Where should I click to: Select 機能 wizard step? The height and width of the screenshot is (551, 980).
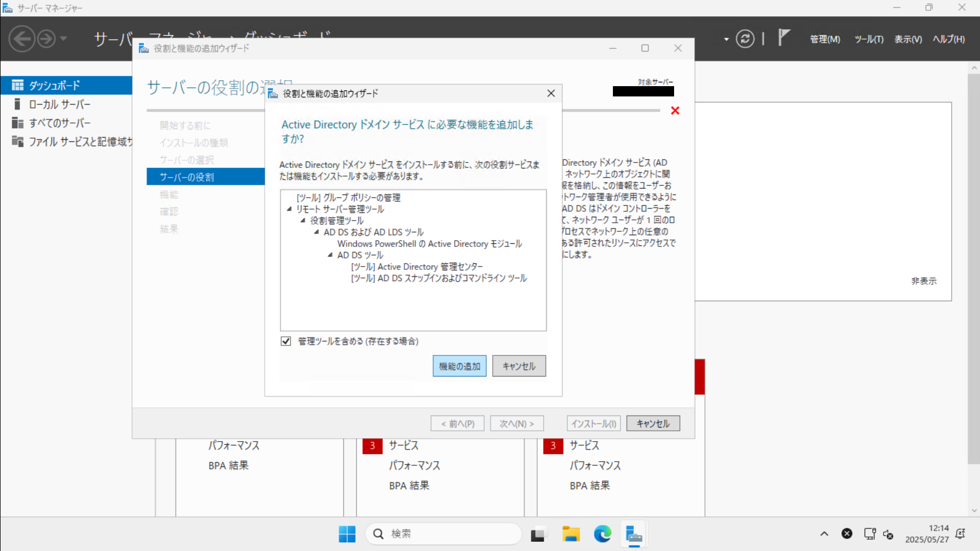pos(168,194)
